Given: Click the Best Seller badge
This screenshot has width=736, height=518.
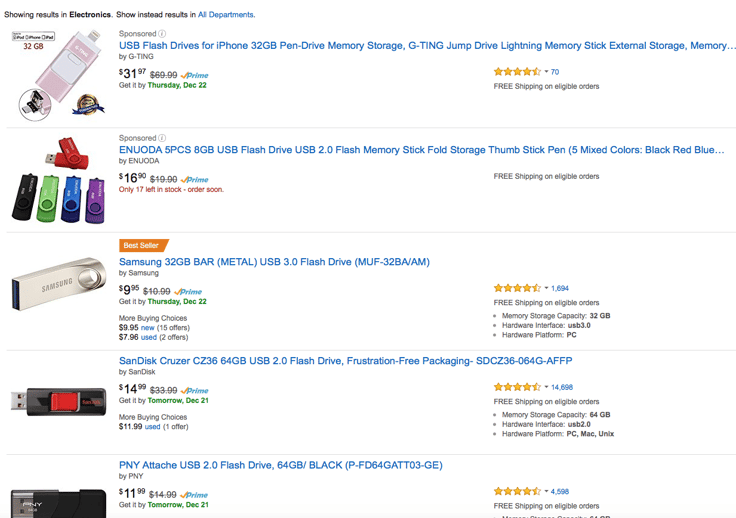Looking at the screenshot, I should (143, 245).
